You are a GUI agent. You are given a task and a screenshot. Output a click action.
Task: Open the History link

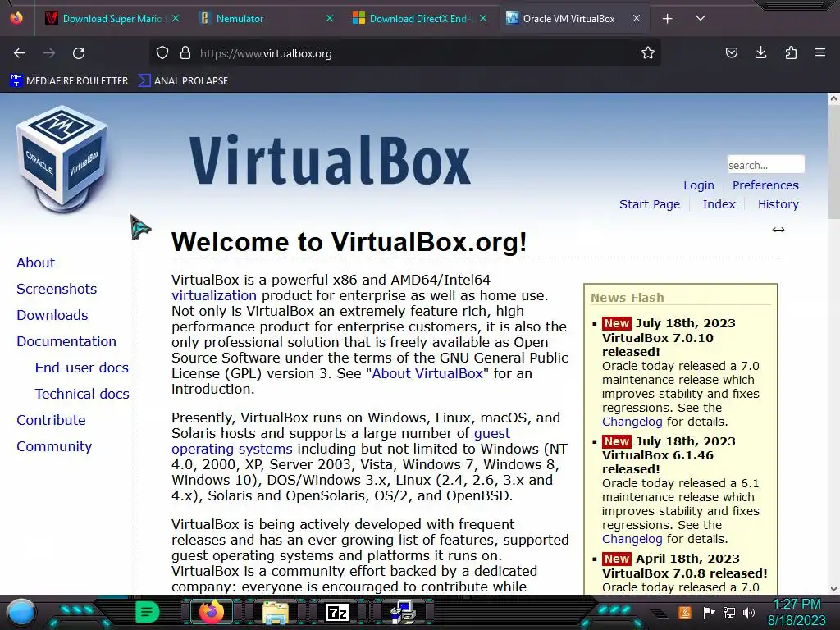pyautogui.click(x=778, y=204)
